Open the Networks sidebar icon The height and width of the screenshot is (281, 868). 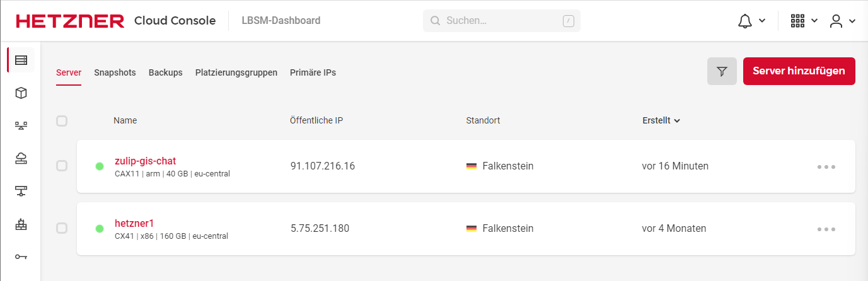[x=21, y=191]
